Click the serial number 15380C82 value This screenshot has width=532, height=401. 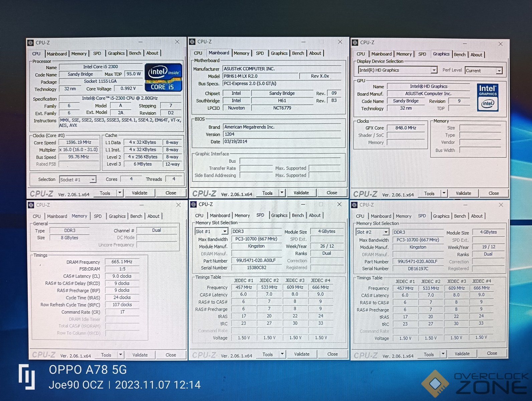pyautogui.click(x=256, y=268)
